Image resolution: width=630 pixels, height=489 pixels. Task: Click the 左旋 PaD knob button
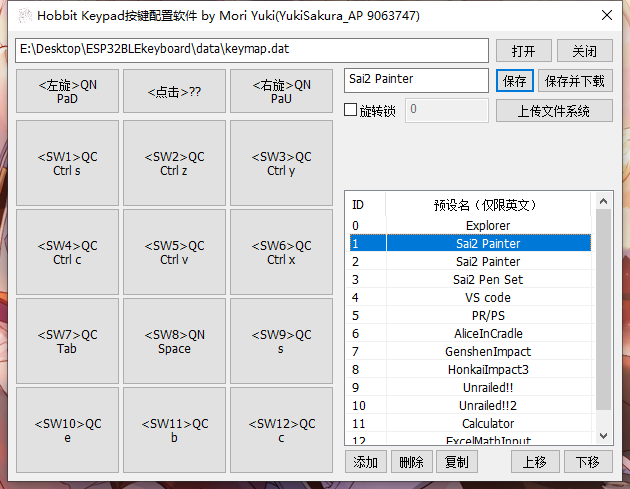tap(67, 92)
